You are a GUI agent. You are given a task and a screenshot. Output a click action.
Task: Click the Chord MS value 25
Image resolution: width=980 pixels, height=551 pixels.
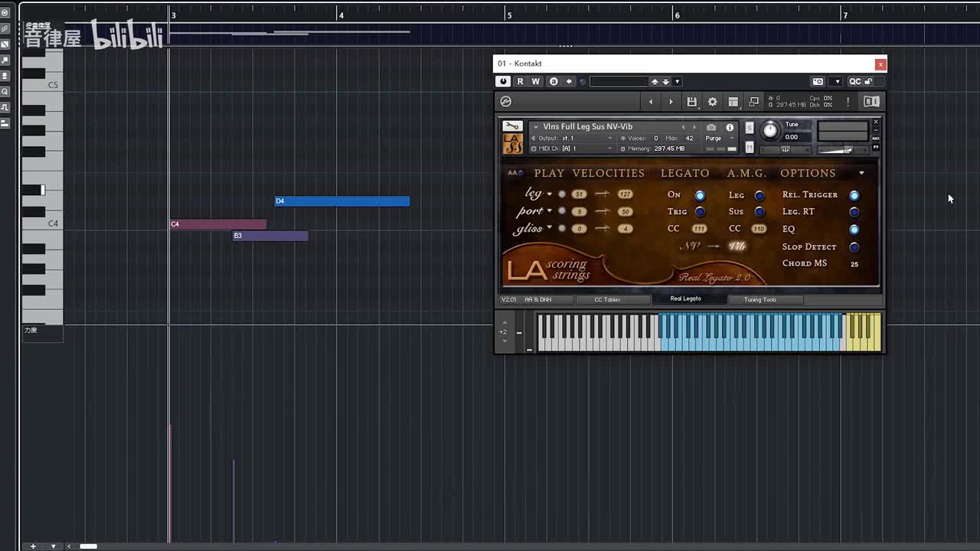pos(854,264)
